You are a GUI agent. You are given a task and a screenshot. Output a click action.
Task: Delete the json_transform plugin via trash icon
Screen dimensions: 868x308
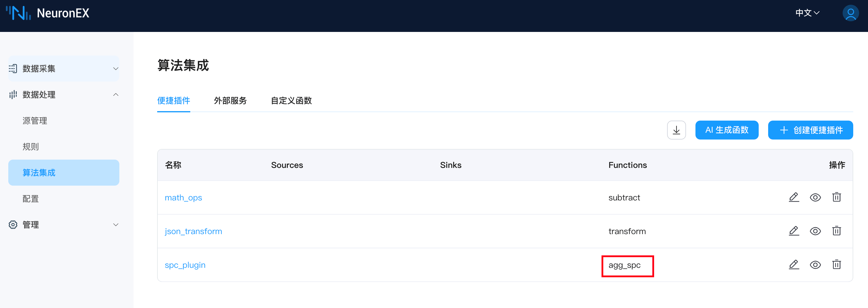(x=836, y=231)
